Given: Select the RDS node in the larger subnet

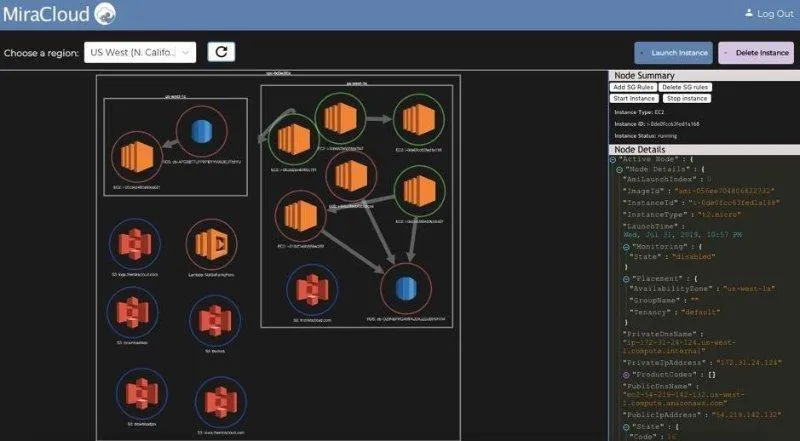Looking at the screenshot, I should [406, 290].
